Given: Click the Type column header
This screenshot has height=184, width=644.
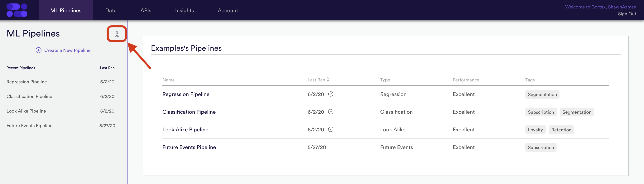Looking at the screenshot, I should click(385, 80).
